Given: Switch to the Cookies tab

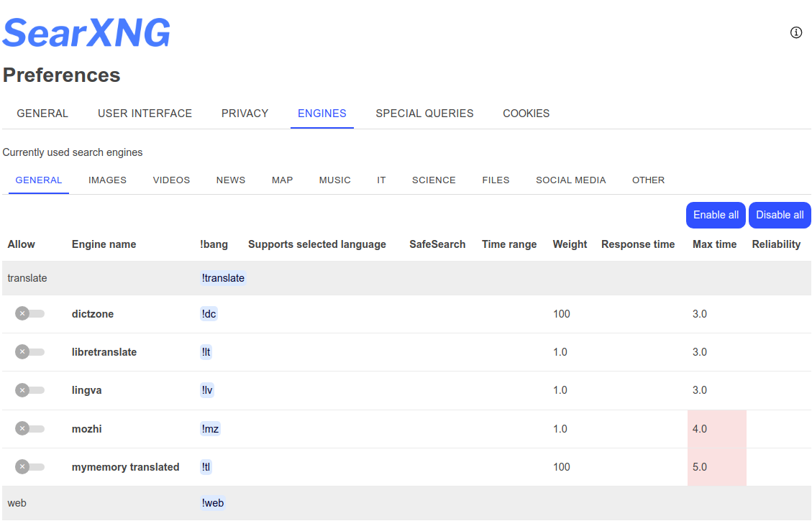Looking at the screenshot, I should point(526,114).
